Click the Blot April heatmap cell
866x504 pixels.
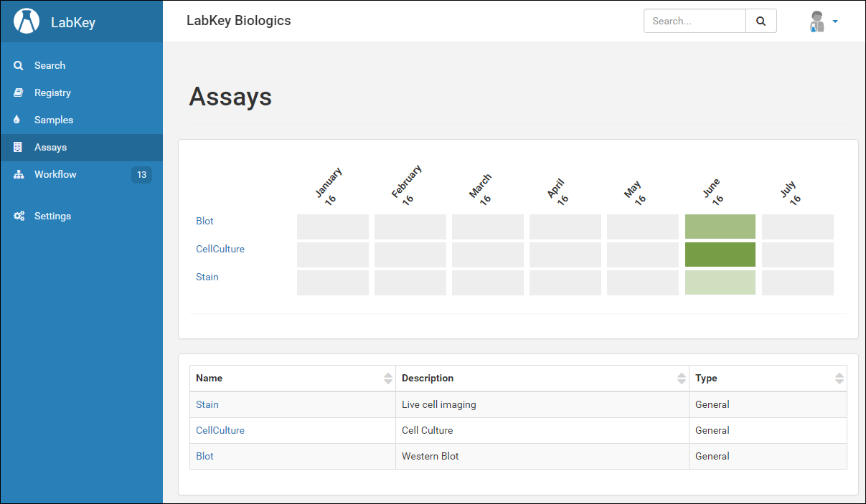pyautogui.click(x=565, y=227)
